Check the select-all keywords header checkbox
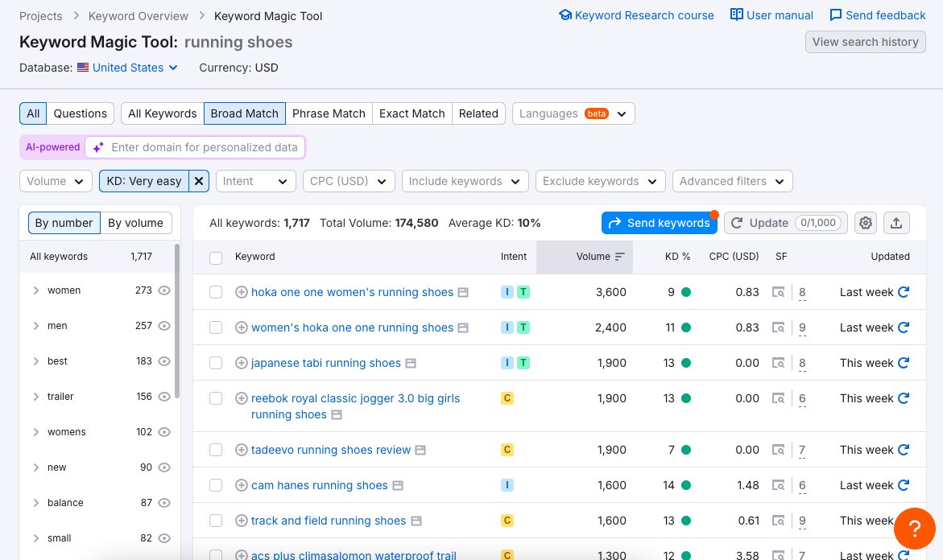 (x=216, y=257)
